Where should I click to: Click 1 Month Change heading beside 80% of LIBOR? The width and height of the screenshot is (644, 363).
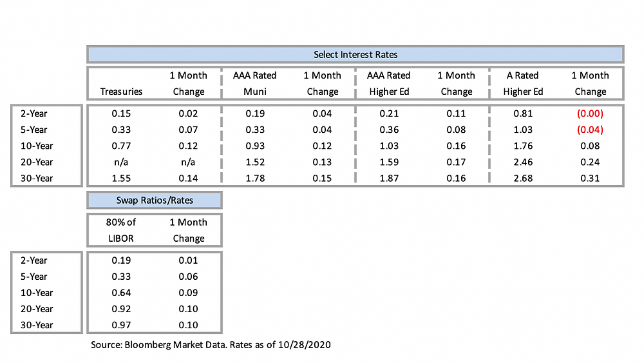189,230
